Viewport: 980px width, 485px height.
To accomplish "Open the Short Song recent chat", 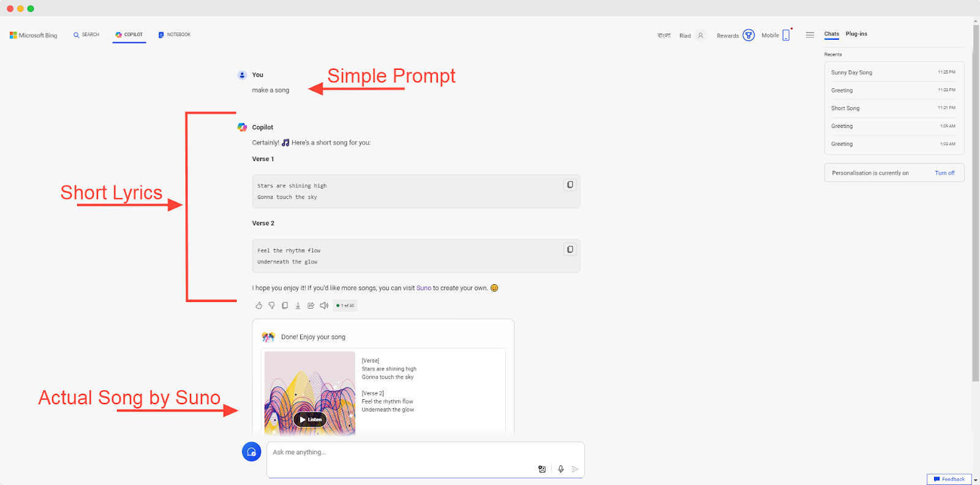I will (x=894, y=108).
